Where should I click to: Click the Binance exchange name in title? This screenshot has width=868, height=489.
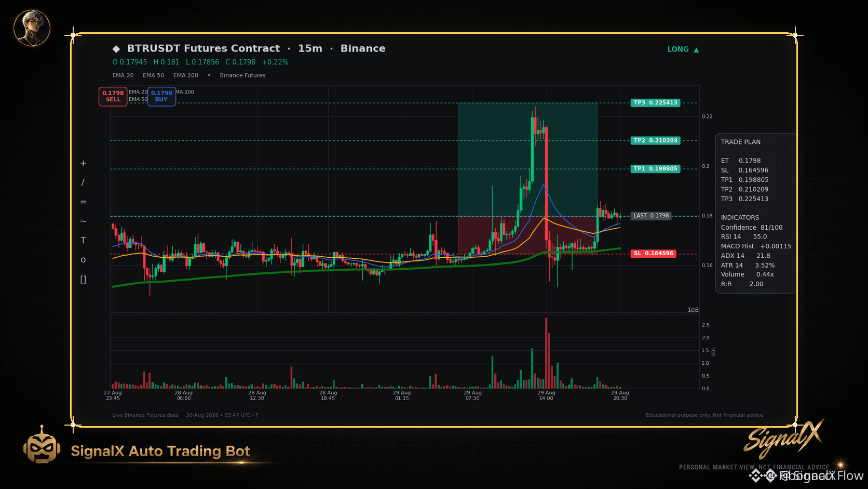coord(363,48)
